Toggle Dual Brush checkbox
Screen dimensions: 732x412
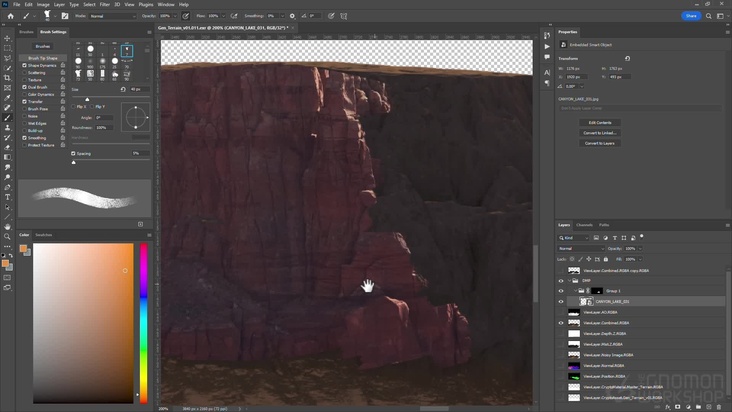(24, 87)
